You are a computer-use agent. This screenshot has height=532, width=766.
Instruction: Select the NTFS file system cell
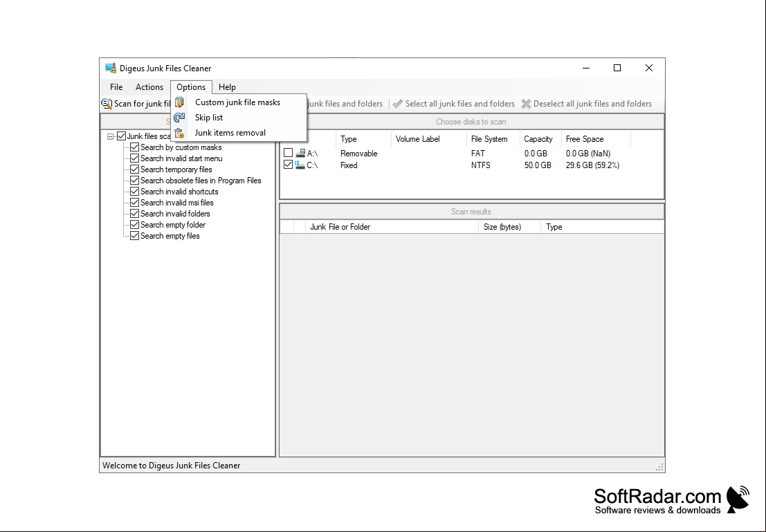click(481, 165)
